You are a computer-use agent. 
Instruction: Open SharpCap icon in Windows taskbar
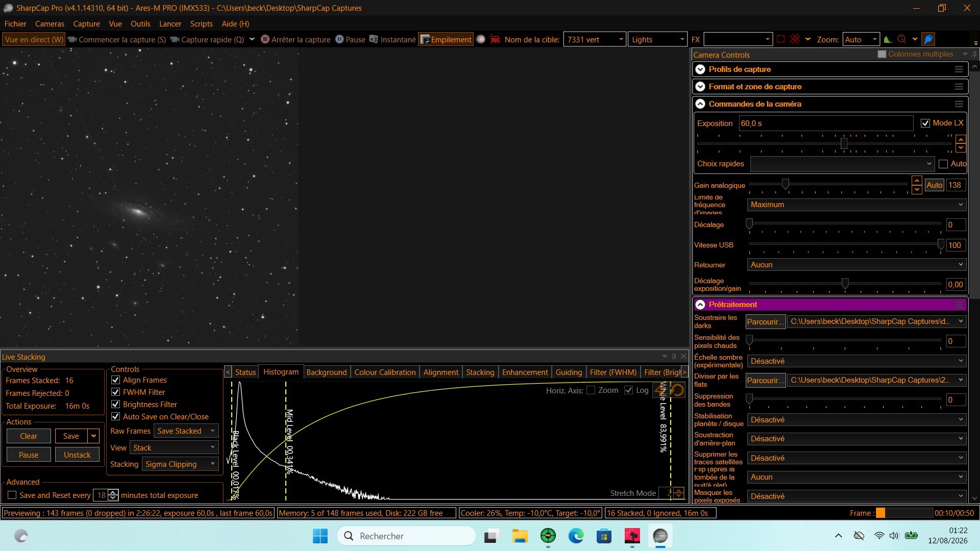[x=660, y=536]
